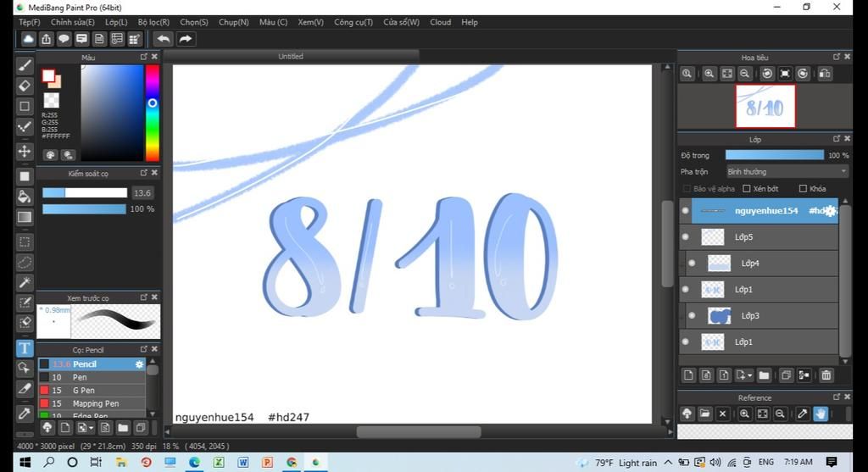Viewport: 868px width, 472px height.
Task: Open the Cloud menu
Action: tap(440, 22)
